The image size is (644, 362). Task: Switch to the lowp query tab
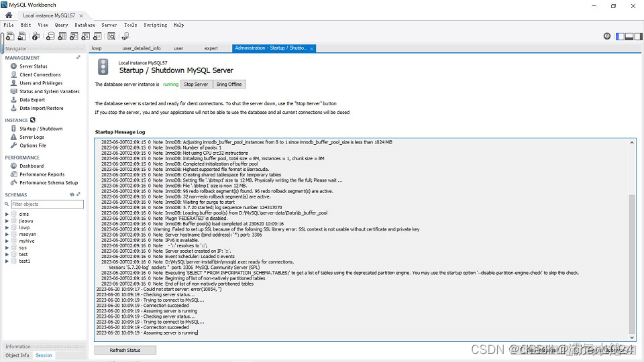pyautogui.click(x=97, y=48)
